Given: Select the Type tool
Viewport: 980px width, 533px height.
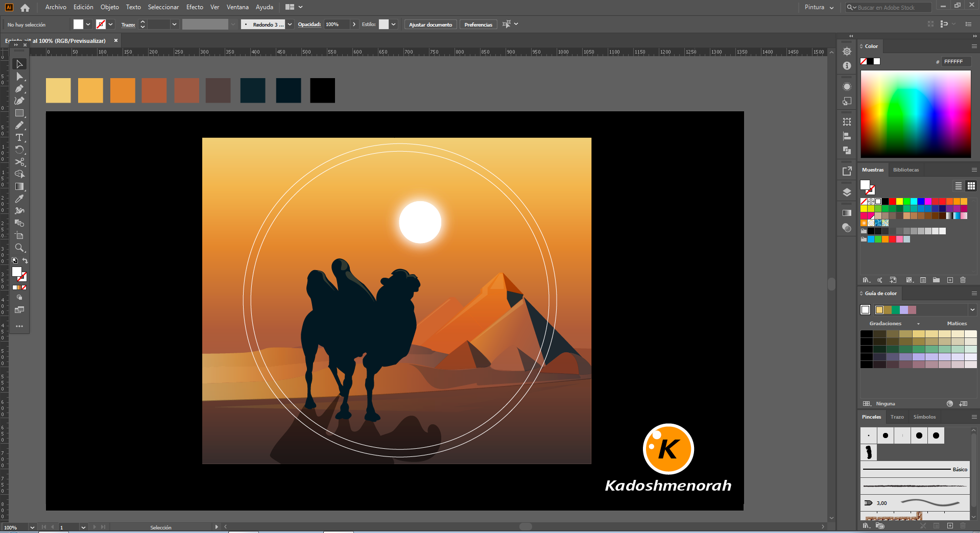Looking at the screenshot, I should click(x=19, y=137).
